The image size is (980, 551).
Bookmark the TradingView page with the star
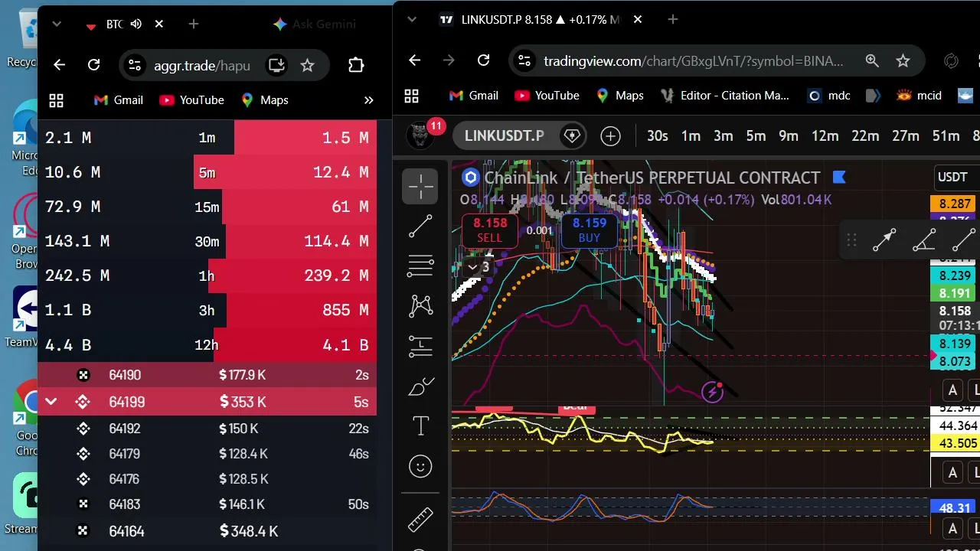pyautogui.click(x=903, y=60)
